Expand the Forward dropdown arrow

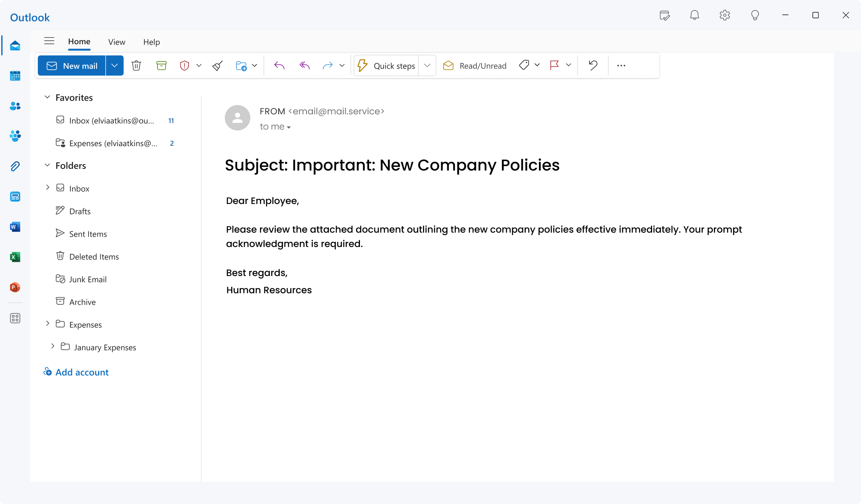(341, 65)
